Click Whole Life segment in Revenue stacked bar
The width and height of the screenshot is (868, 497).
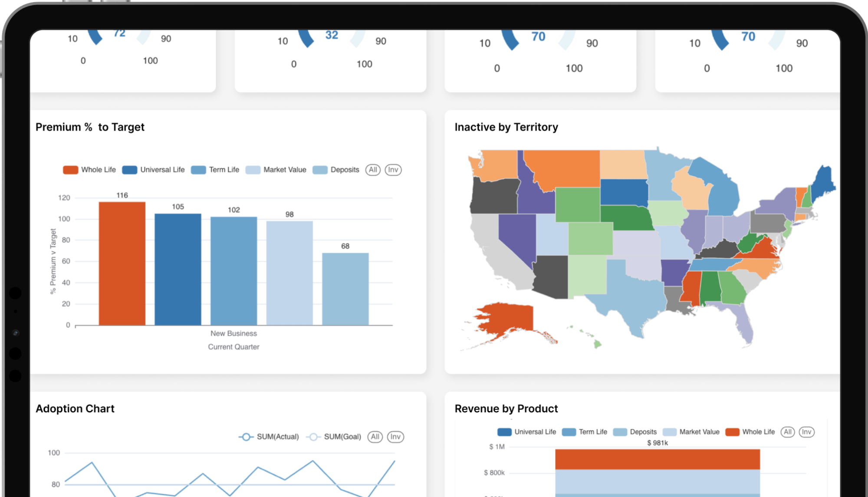pyautogui.click(x=658, y=459)
